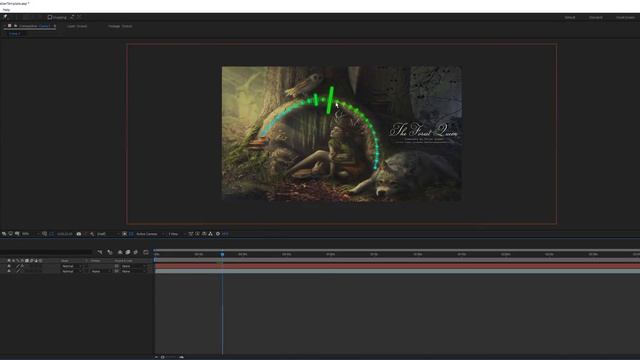This screenshot has width=640, height=360.
Task: Select the Selection arrow tool in toolbar
Action: pos(5,17)
